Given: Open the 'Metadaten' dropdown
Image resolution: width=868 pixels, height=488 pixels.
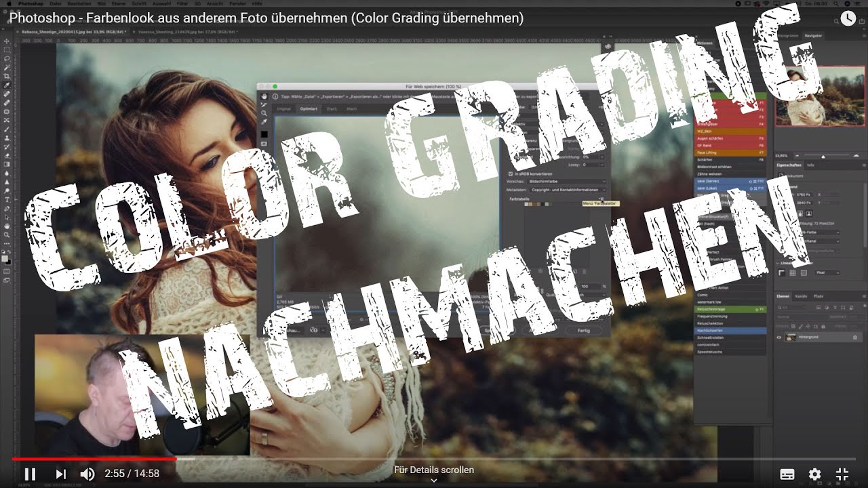Looking at the screenshot, I should click(568, 190).
